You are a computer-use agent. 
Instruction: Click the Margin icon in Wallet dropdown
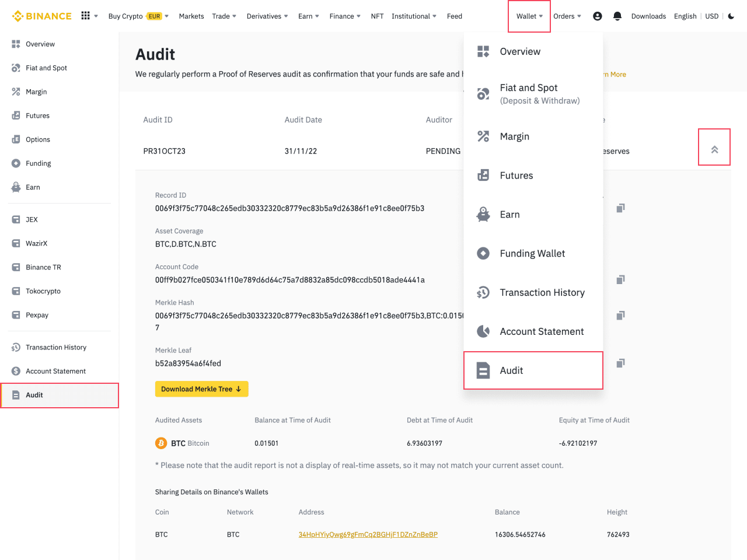pos(483,136)
